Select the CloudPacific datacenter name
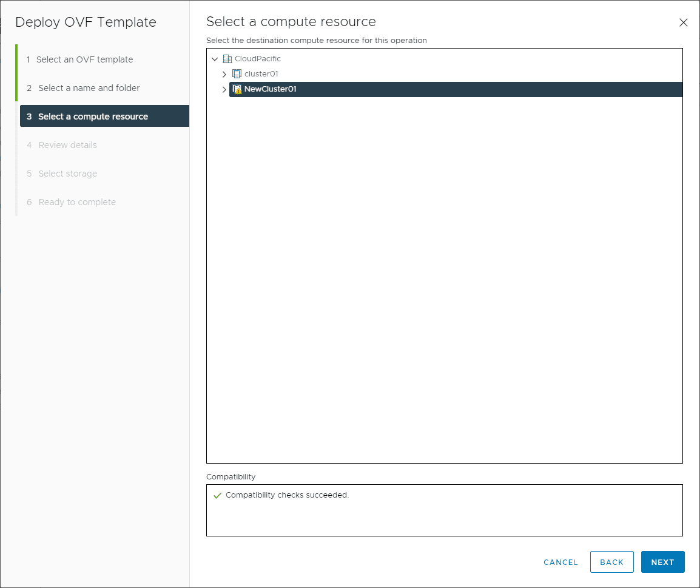Viewport: 700px width, 588px height. pos(258,59)
